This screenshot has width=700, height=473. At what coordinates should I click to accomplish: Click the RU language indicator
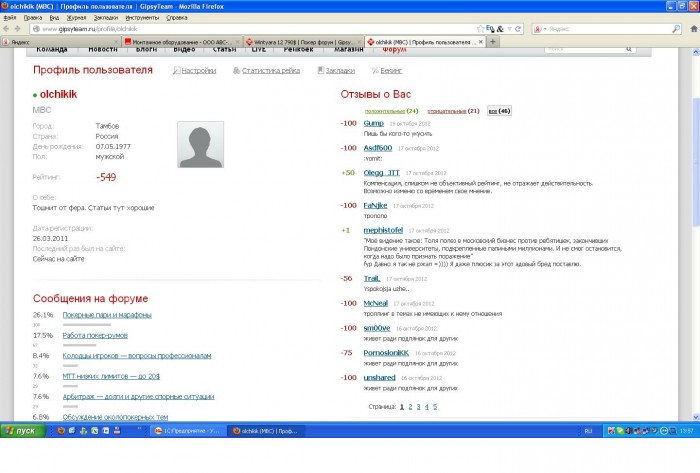588,431
